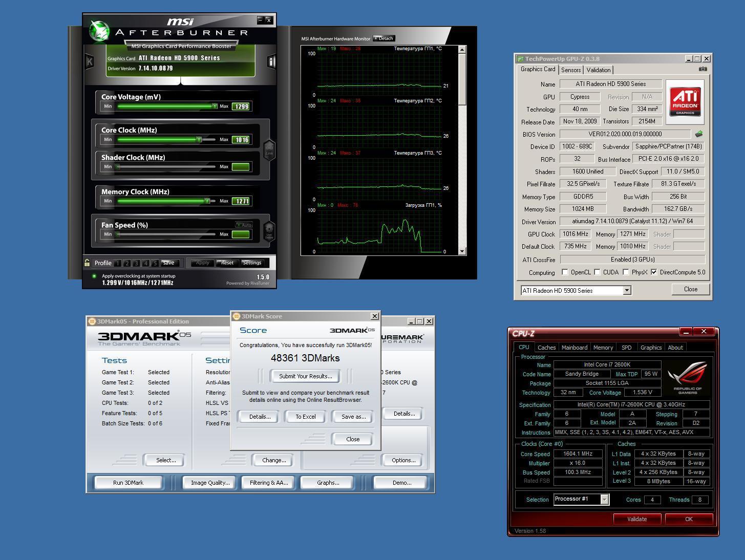Select Afterburner profile slot 1
Viewport: 745px width, 560px height.
[118, 263]
